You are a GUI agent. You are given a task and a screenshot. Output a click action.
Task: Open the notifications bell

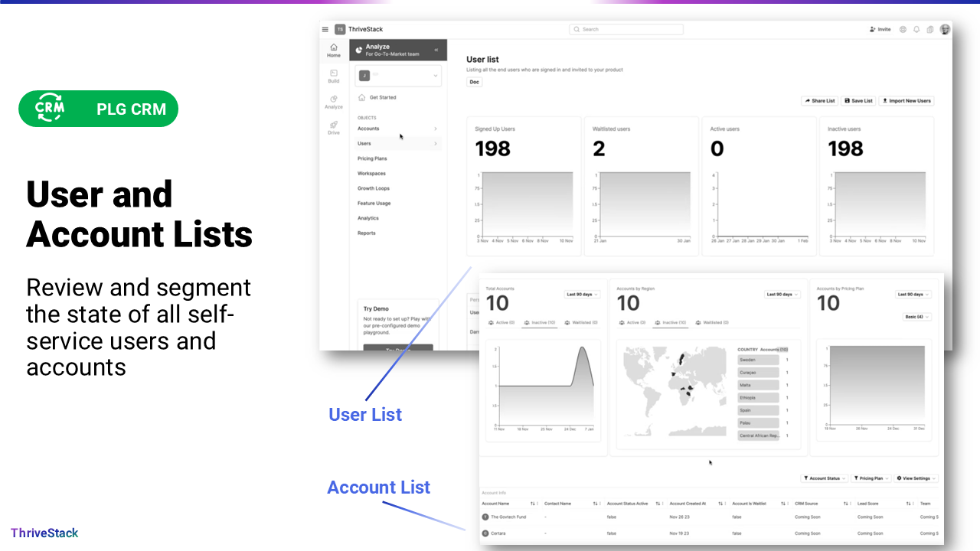pyautogui.click(x=916, y=29)
